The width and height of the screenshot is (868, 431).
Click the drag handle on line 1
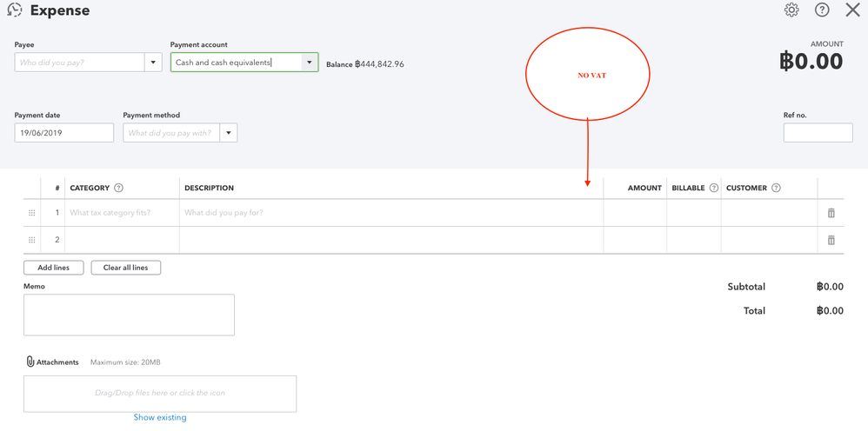click(x=32, y=213)
